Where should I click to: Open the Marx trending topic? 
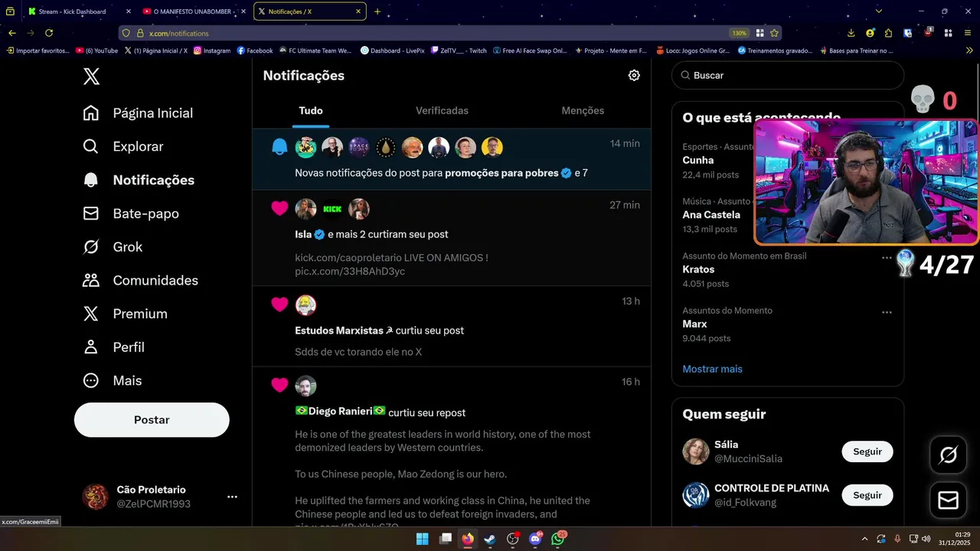click(694, 324)
